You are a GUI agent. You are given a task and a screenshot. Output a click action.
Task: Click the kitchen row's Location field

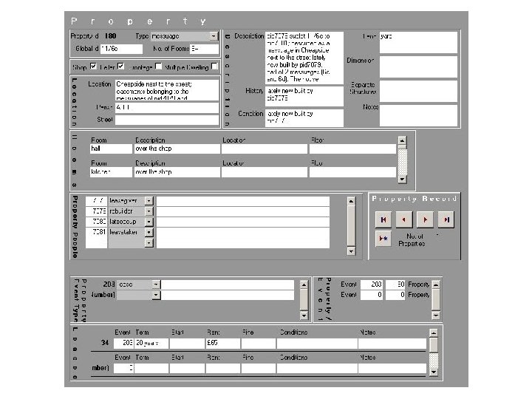(x=265, y=172)
